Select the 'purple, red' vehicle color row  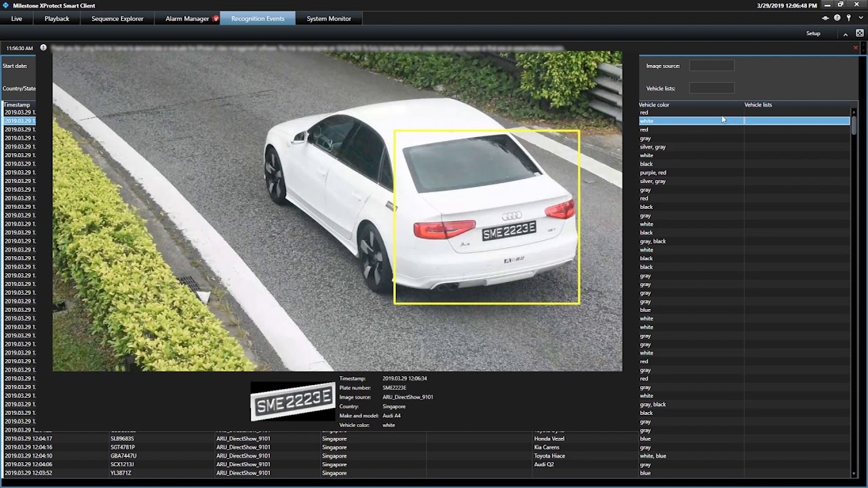click(x=744, y=172)
